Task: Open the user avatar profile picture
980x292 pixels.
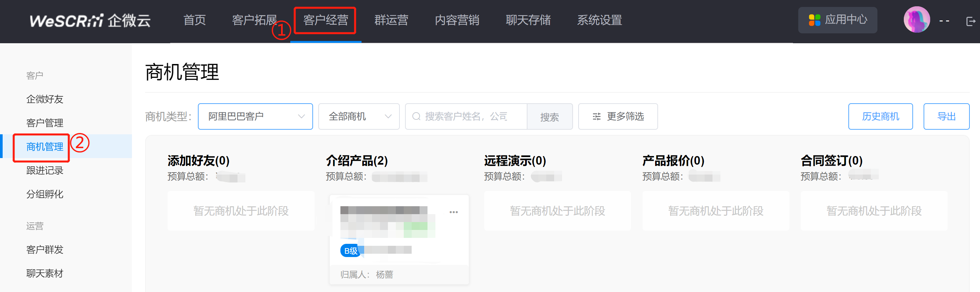Action: click(916, 20)
